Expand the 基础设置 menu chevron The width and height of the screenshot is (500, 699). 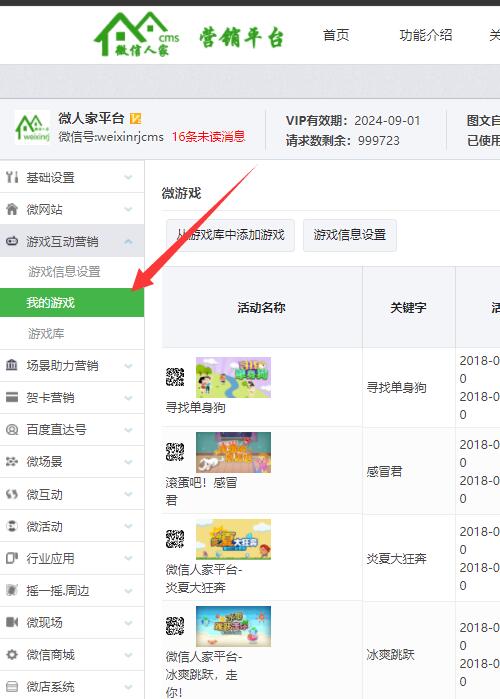pos(128,177)
